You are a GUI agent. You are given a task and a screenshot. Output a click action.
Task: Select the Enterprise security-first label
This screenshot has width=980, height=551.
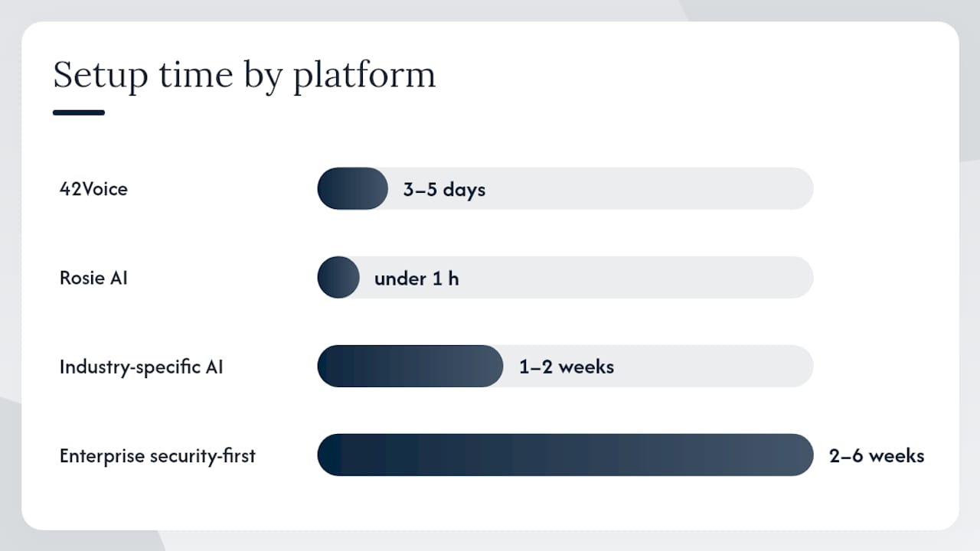tap(158, 456)
